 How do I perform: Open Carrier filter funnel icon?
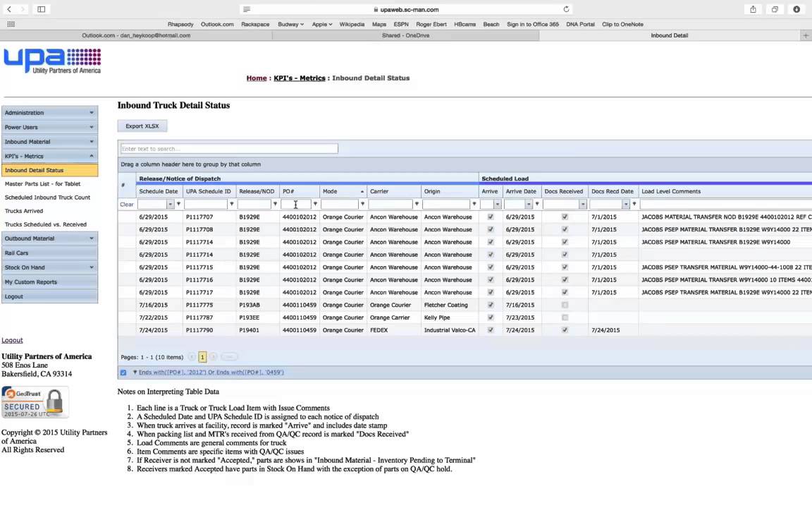click(417, 204)
